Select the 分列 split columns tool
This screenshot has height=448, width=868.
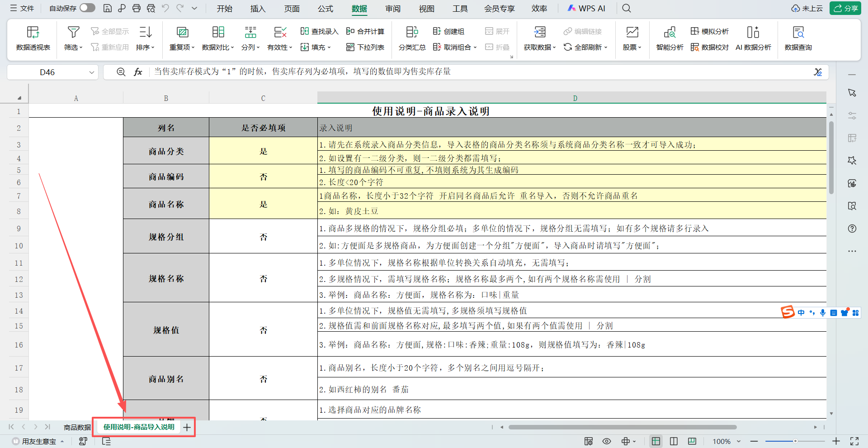point(250,38)
